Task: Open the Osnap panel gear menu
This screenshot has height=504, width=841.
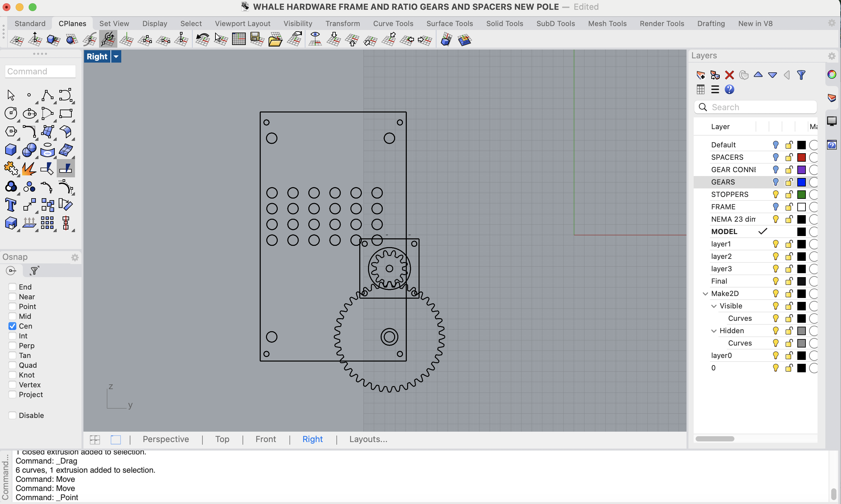Action: (x=75, y=258)
